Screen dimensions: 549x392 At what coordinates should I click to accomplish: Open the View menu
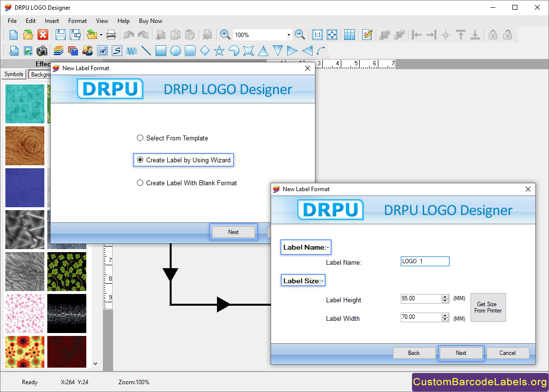(x=102, y=21)
